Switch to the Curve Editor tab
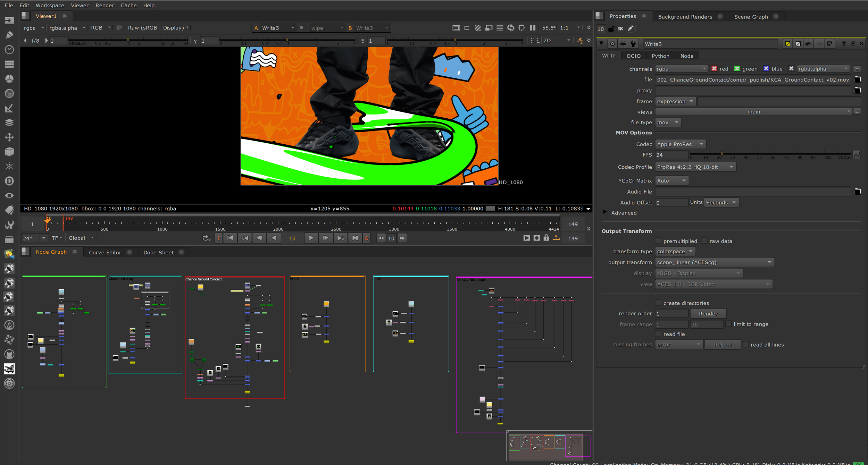 tap(105, 252)
